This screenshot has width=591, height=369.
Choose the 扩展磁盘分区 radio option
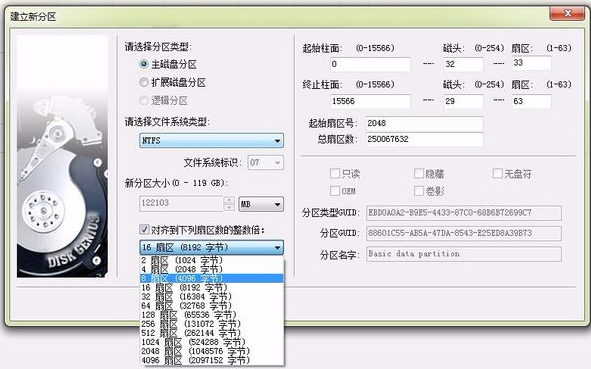click(x=144, y=82)
